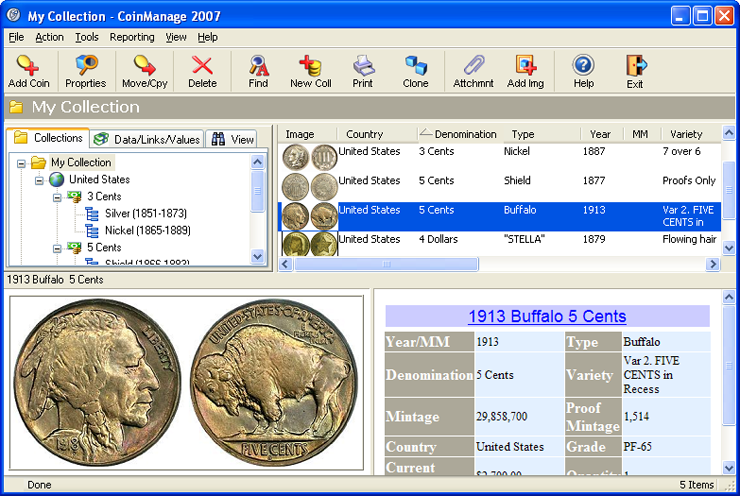Open the File menu

[x=16, y=37]
